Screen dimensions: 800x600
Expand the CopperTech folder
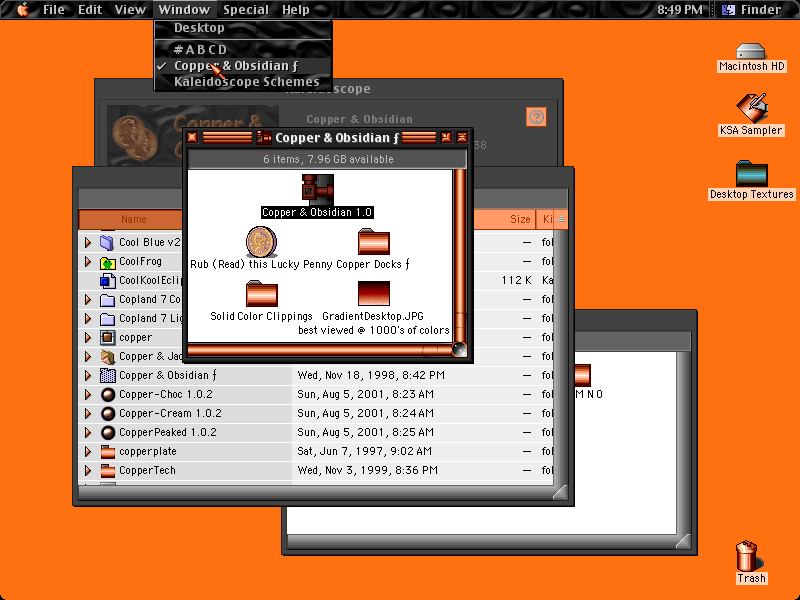pyautogui.click(x=88, y=470)
